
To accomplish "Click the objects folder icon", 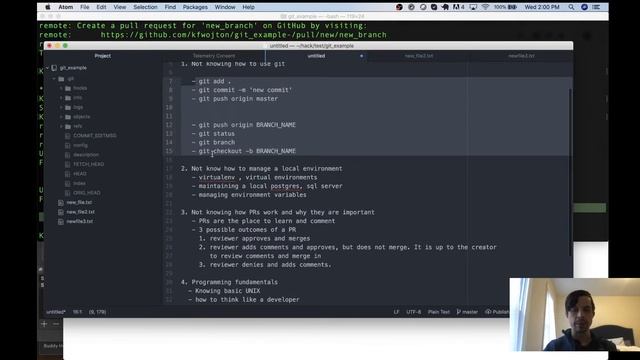I will (x=68, y=117).
